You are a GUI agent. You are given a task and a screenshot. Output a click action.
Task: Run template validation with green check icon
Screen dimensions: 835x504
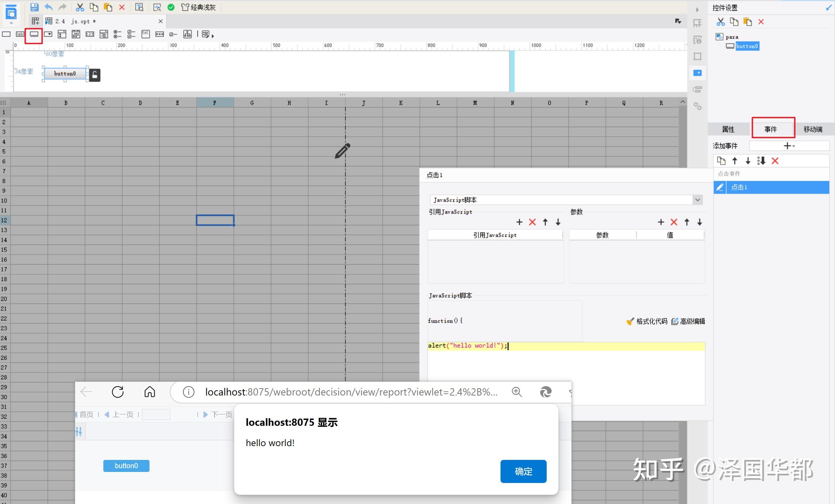tap(171, 7)
